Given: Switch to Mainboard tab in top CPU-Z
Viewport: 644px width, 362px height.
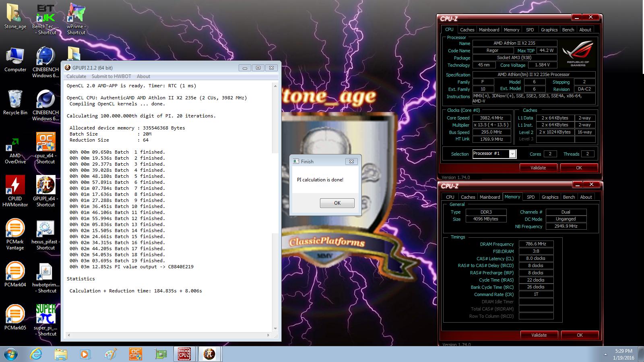Looking at the screenshot, I should pyautogui.click(x=489, y=30).
